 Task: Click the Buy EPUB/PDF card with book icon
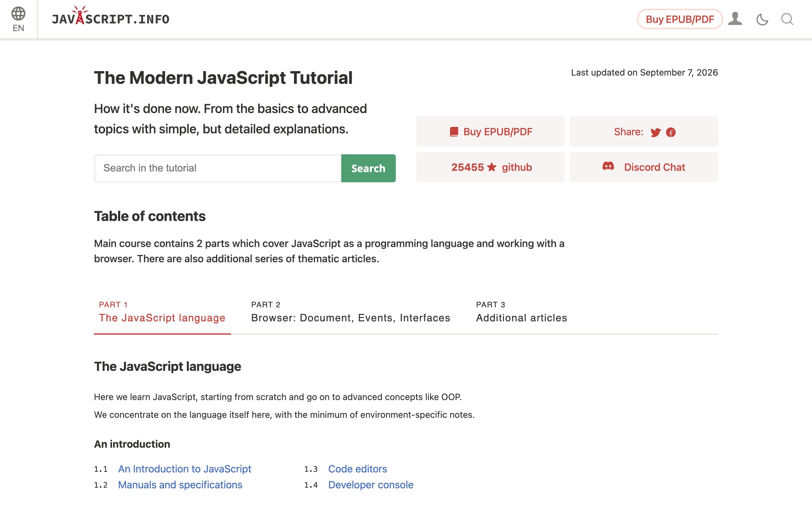(x=490, y=131)
